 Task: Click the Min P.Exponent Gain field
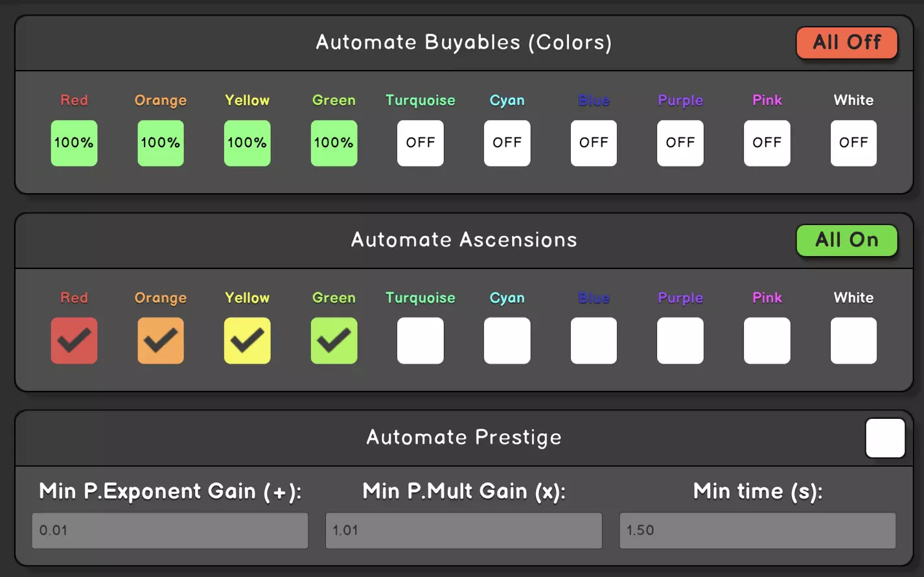tap(170, 530)
